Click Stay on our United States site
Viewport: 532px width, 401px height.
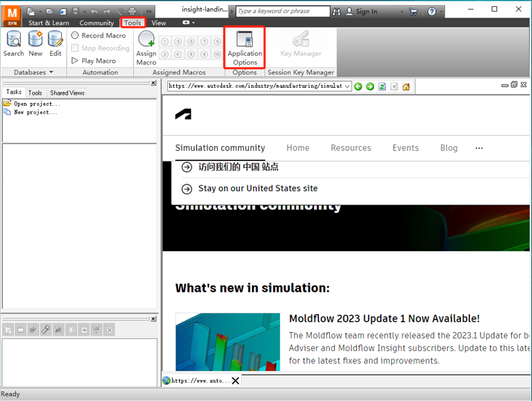258,188
